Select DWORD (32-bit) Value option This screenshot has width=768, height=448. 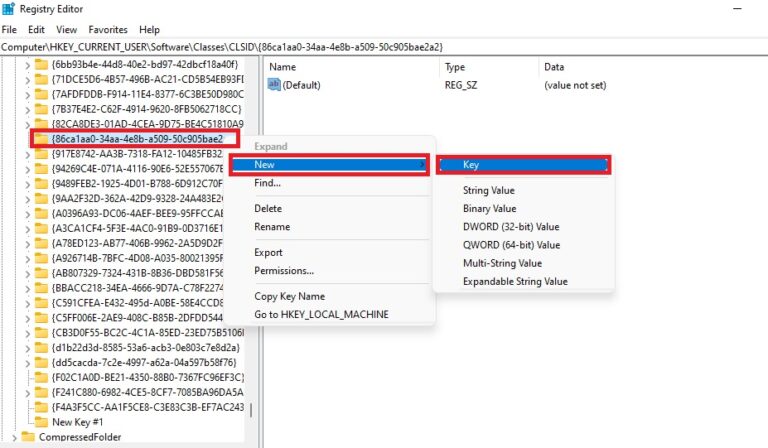510,227
